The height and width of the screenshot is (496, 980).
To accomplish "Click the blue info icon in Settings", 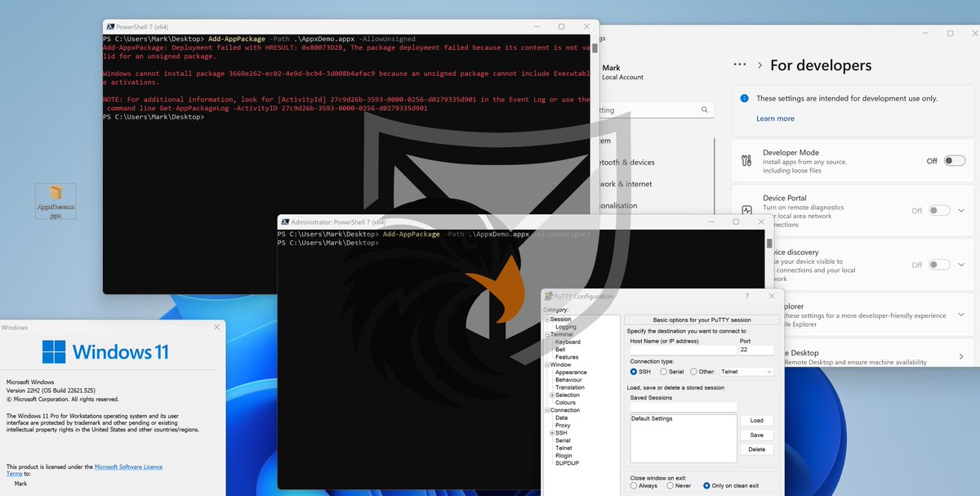I will click(744, 98).
